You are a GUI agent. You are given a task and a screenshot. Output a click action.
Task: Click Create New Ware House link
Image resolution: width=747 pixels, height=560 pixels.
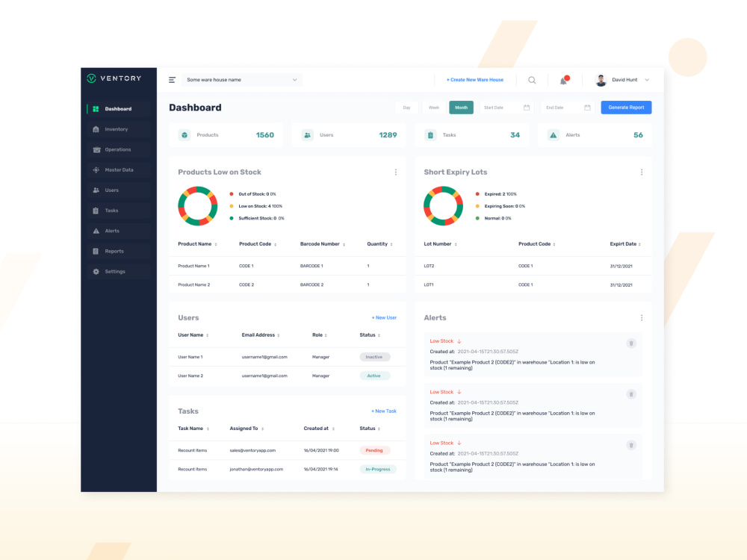click(x=475, y=80)
